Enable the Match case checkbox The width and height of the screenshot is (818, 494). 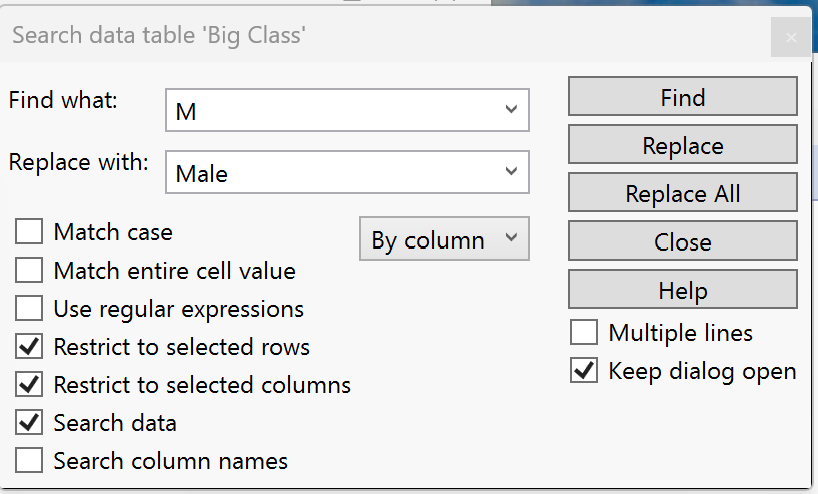(30, 232)
